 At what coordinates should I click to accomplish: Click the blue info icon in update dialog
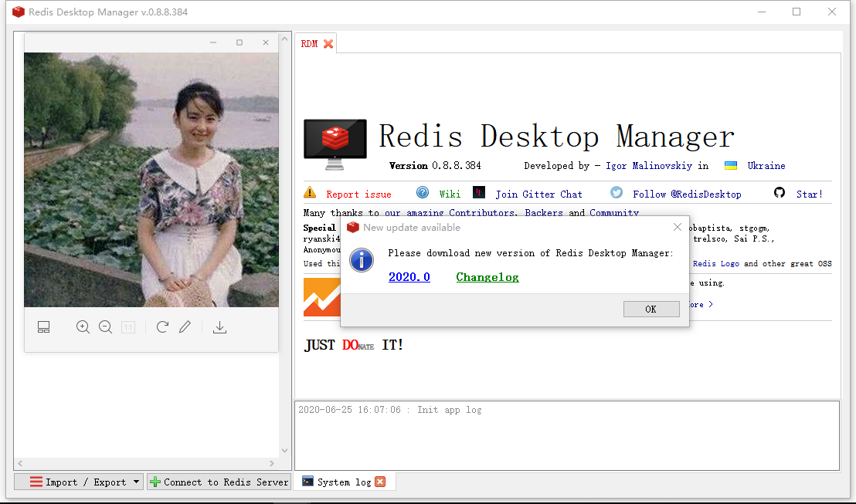[362, 260]
